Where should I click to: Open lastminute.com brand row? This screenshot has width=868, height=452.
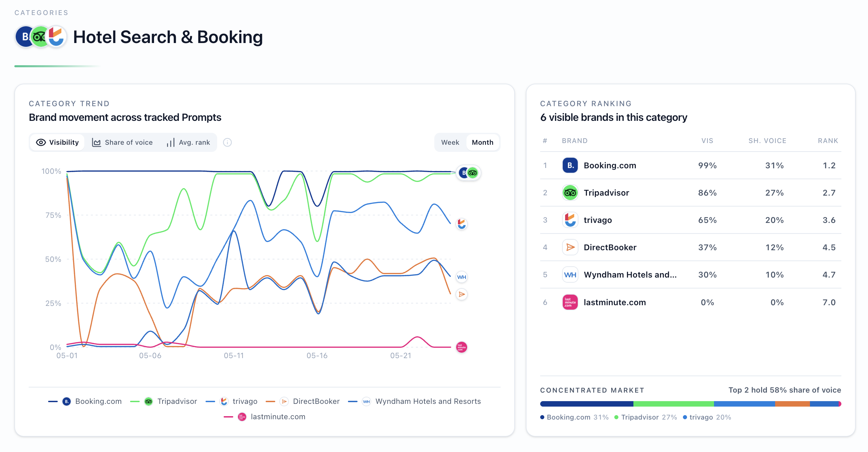tap(690, 302)
